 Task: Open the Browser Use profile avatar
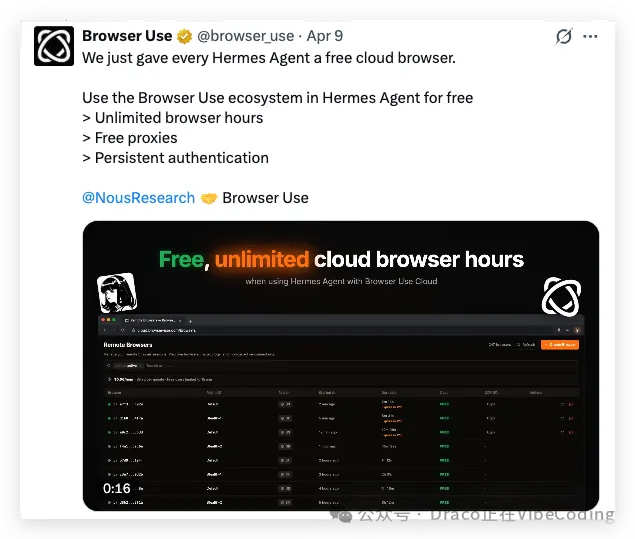click(x=54, y=46)
